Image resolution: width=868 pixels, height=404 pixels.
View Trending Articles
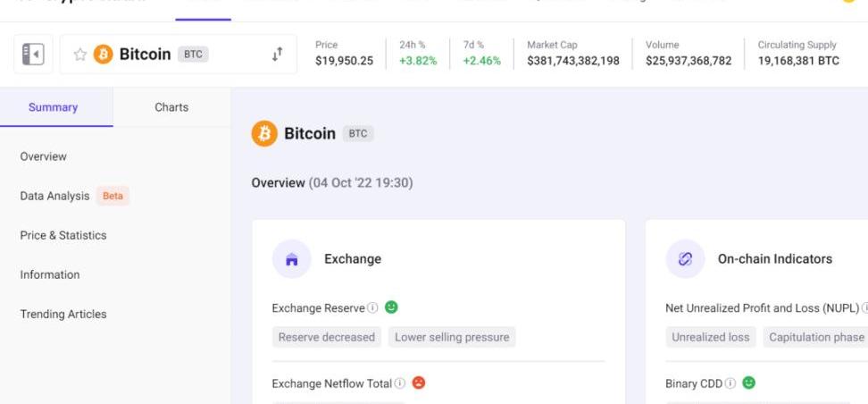tap(63, 315)
